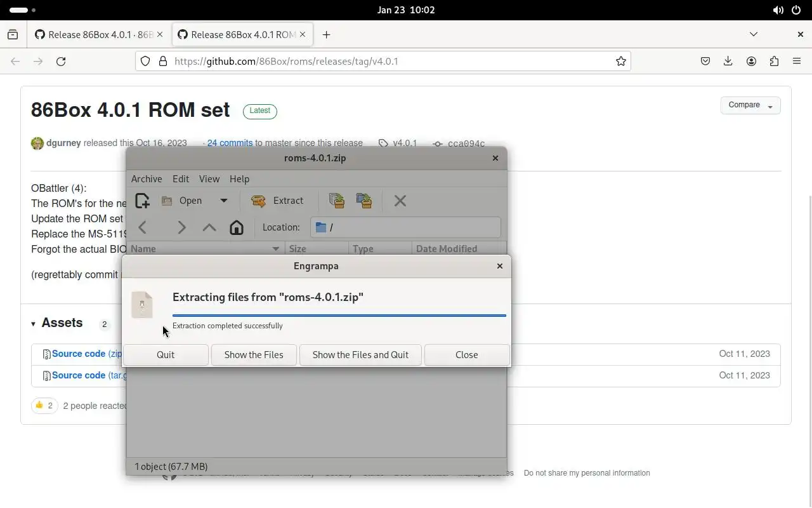Close the roms-4.0.1.zip archive window
Image resolution: width=812 pixels, height=508 pixels.
(x=495, y=158)
